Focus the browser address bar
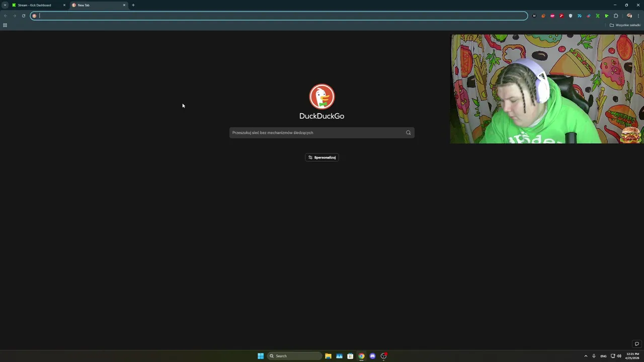644x362 pixels. pos(279,16)
